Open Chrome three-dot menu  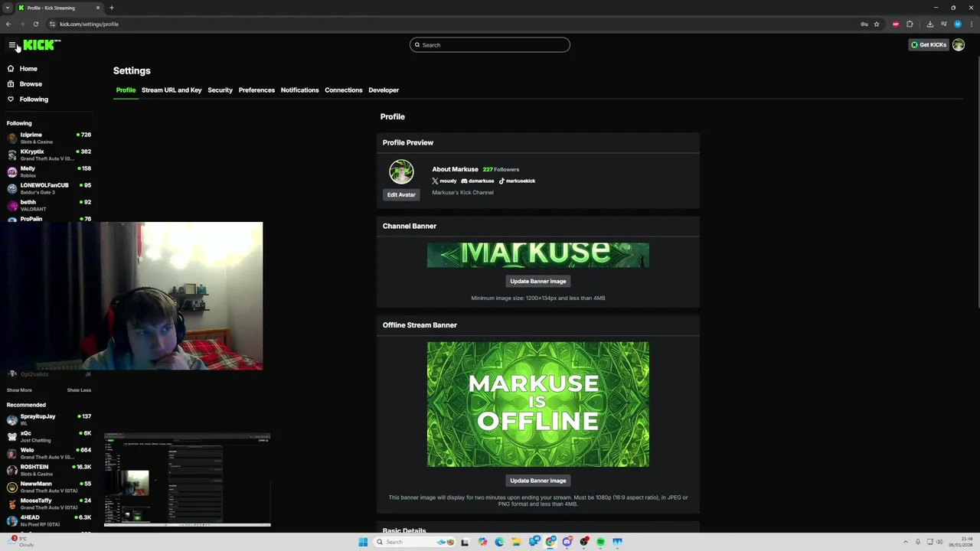970,24
